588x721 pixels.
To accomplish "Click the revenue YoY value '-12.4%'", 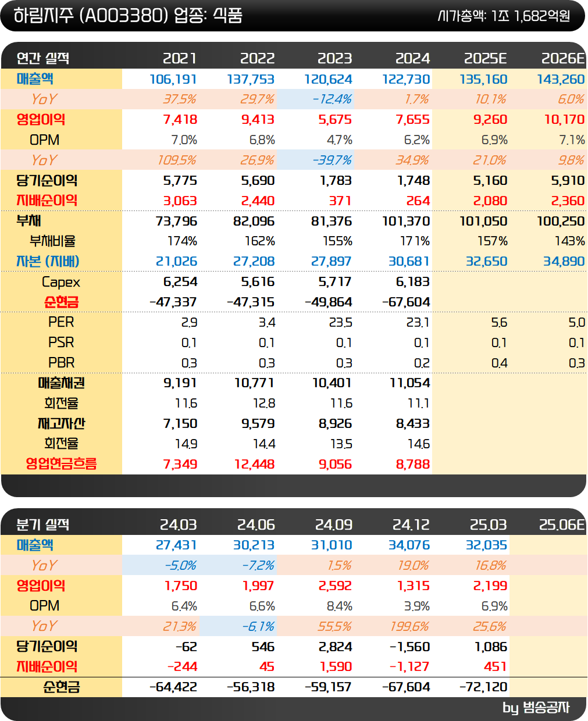I will point(332,99).
